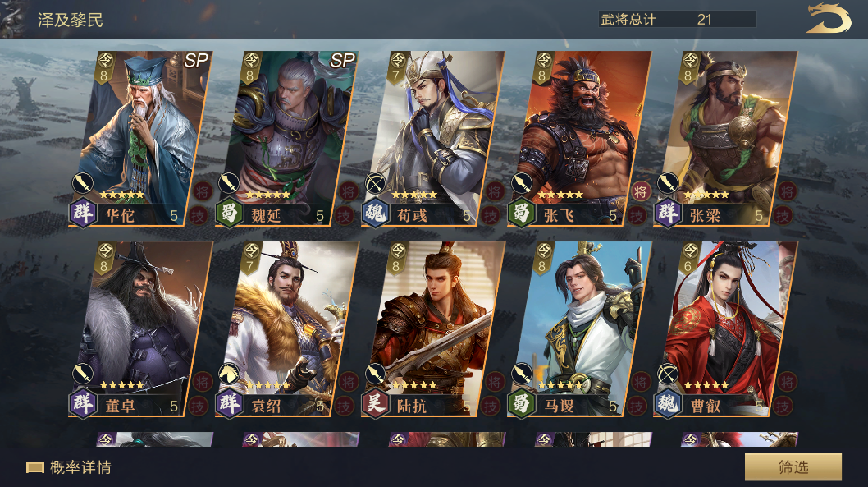Image resolution: width=868 pixels, height=487 pixels.
Task: Click the 武将总计 total count field
Action: [678, 20]
